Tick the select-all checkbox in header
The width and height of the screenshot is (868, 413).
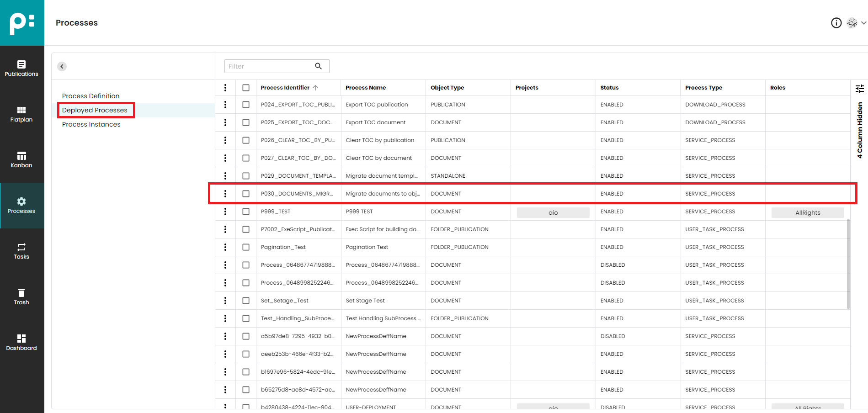click(x=246, y=88)
